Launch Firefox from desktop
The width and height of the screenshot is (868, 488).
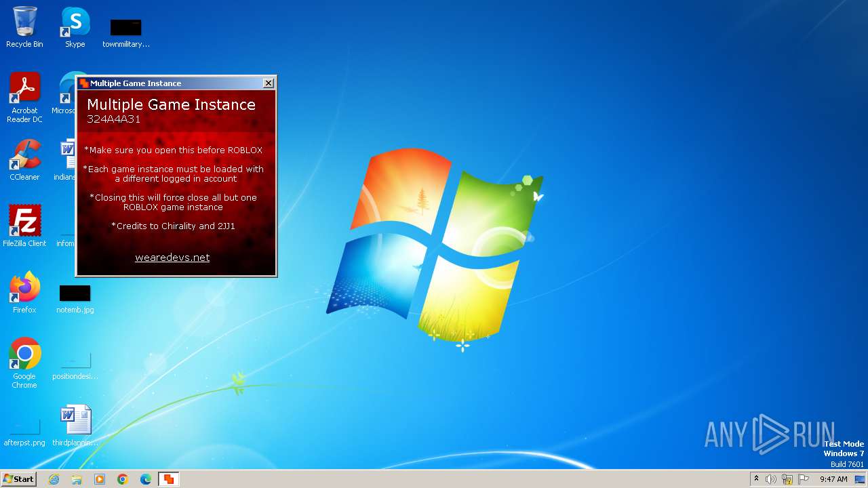coord(24,292)
